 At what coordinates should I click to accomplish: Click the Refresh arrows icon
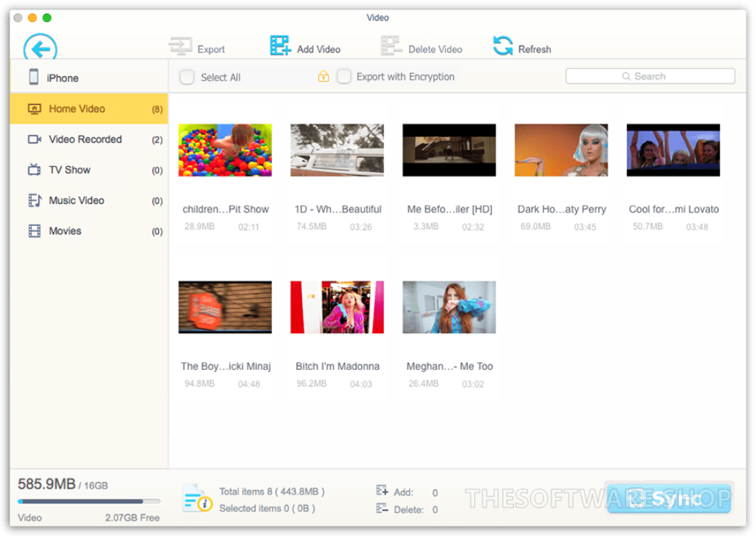coord(503,46)
